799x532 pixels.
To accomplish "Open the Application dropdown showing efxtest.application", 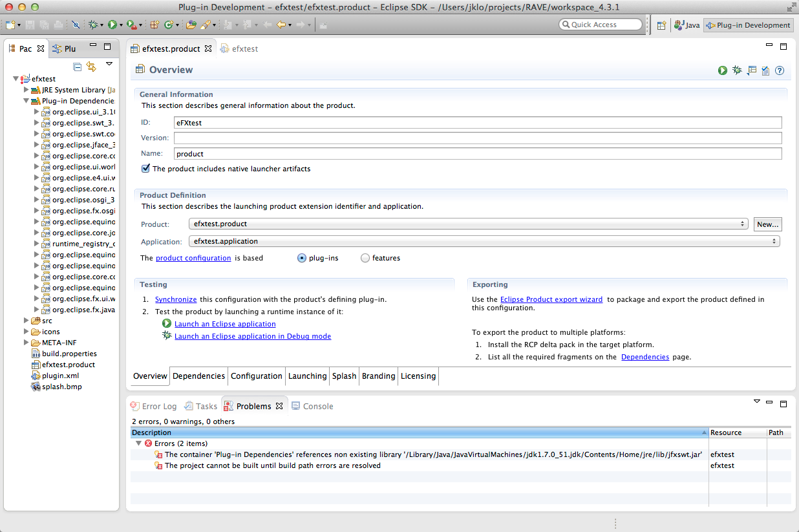I will (x=484, y=241).
